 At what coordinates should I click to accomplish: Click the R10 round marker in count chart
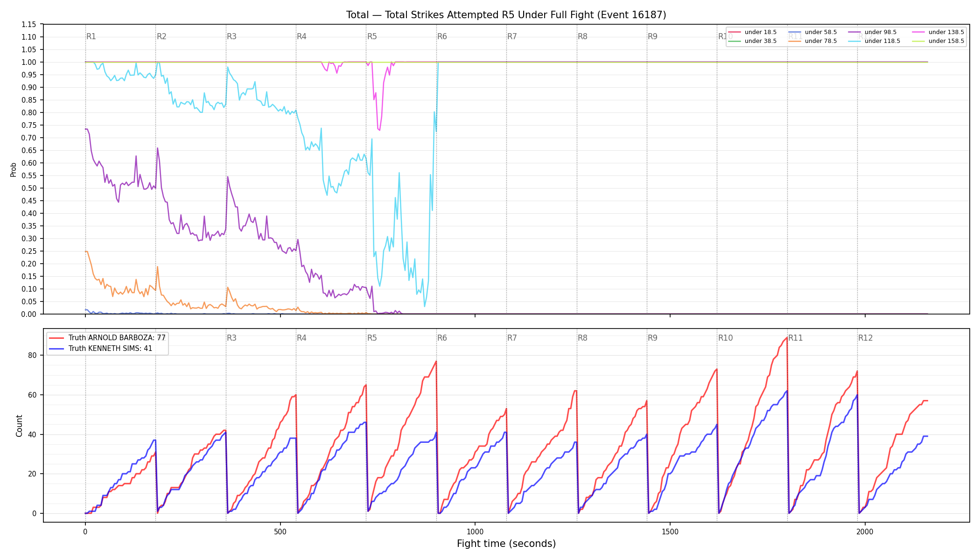(726, 338)
